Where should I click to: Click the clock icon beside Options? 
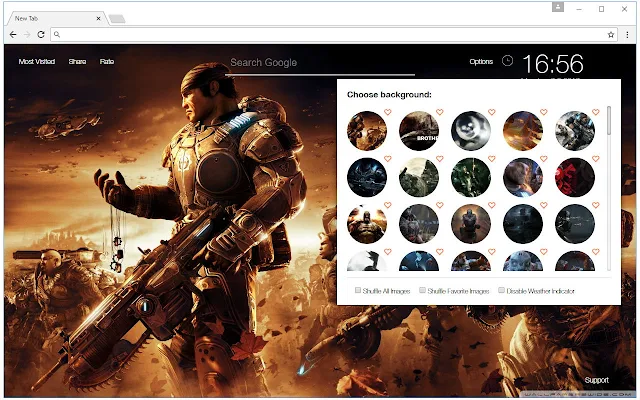pos(507,61)
